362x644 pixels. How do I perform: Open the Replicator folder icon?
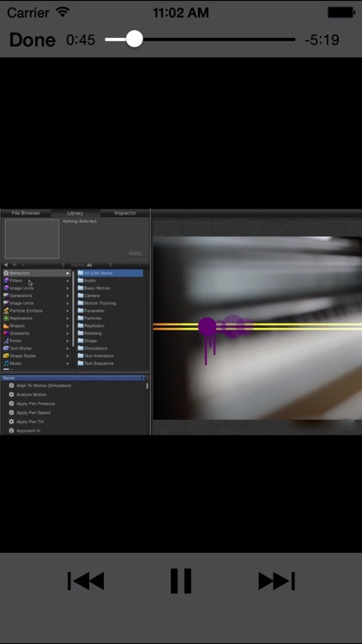point(81,325)
